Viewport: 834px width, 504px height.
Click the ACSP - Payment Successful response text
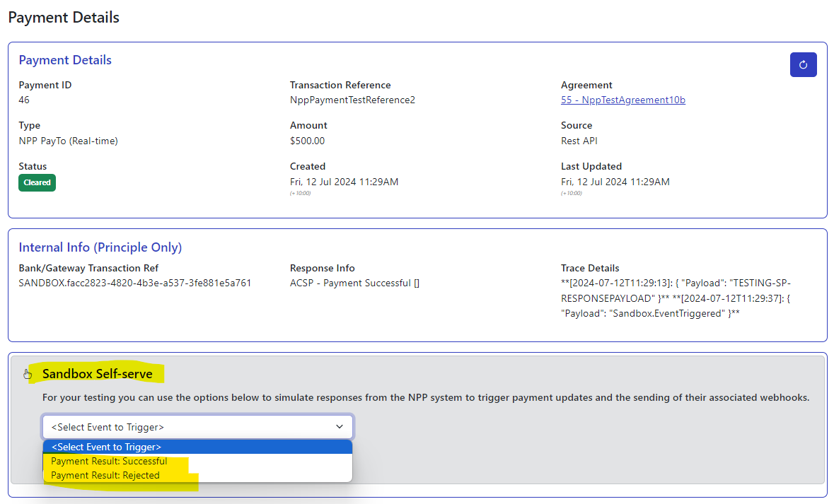(354, 283)
